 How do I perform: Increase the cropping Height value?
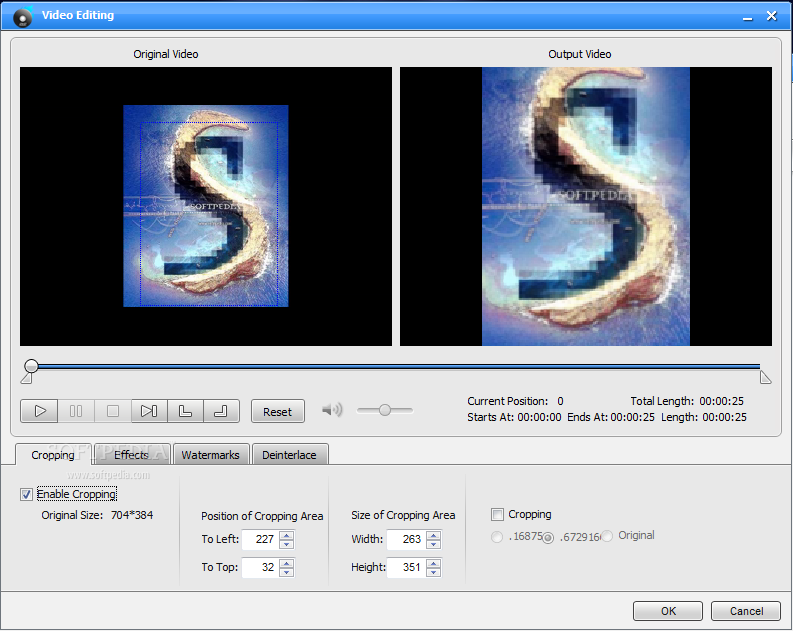[433, 563]
